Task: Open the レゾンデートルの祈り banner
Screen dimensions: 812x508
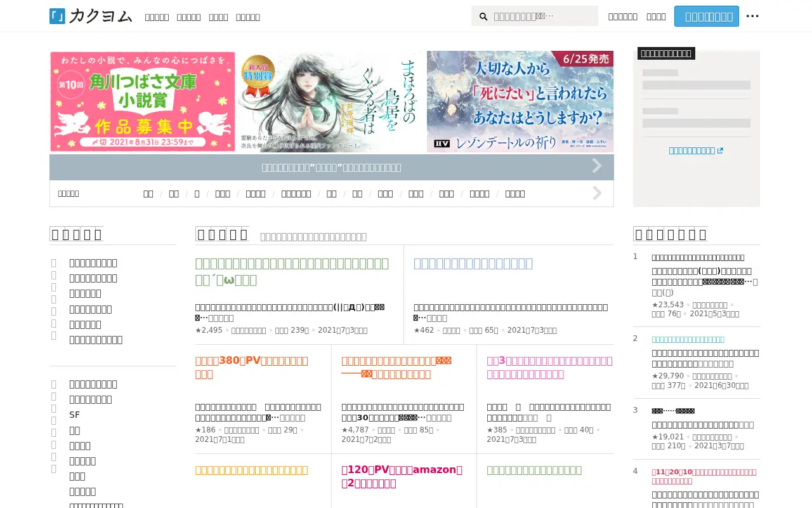Action: [520, 102]
